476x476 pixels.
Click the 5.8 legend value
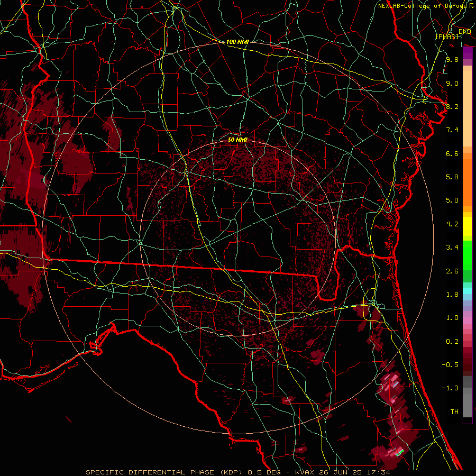point(452,177)
